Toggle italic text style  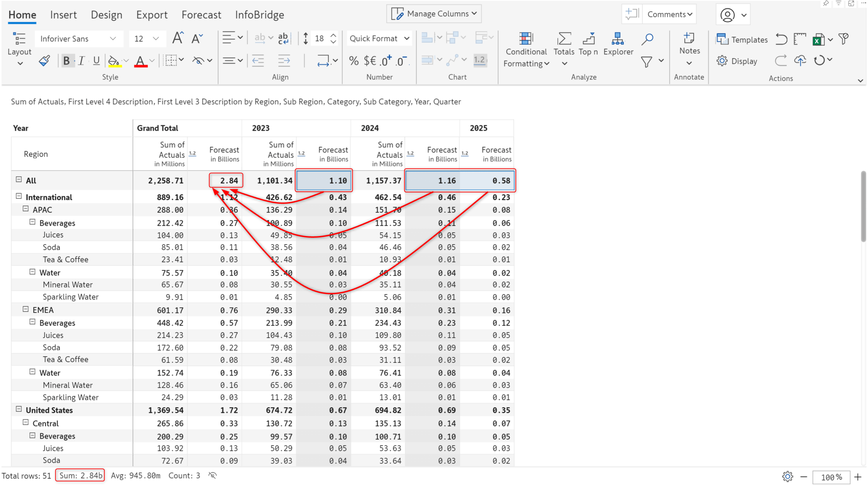click(81, 61)
